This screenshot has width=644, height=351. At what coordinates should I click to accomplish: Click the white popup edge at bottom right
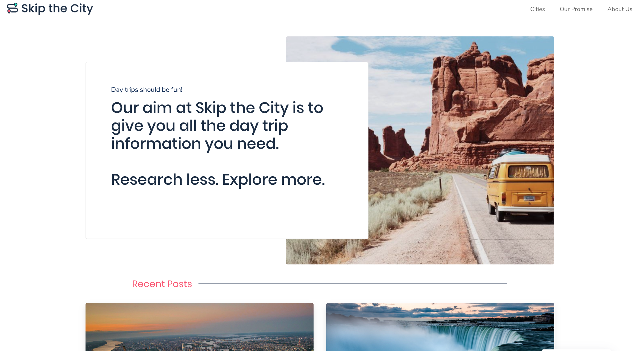(x=577, y=350)
